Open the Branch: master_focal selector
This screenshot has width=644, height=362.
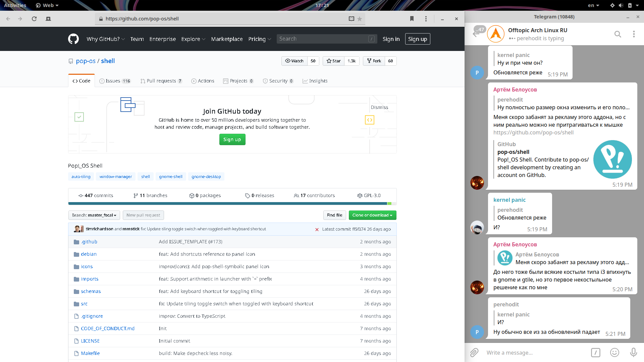pos(94,215)
